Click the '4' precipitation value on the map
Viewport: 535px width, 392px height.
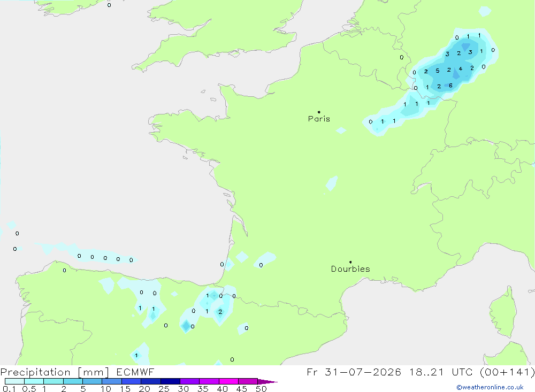coord(461,69)
